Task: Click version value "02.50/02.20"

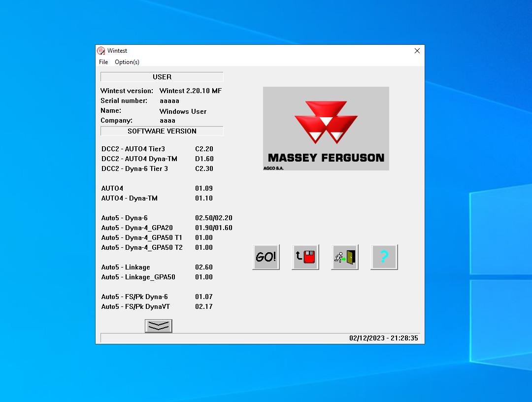Action: [214, 218]
